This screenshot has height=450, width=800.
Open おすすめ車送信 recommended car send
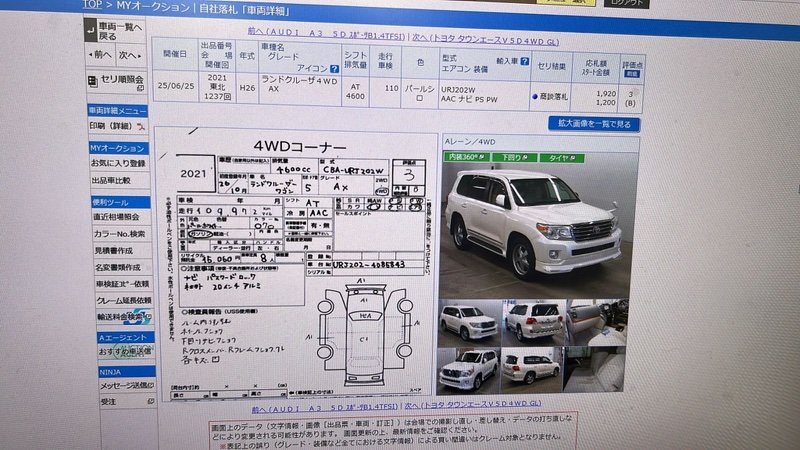[x=125, y=352]
